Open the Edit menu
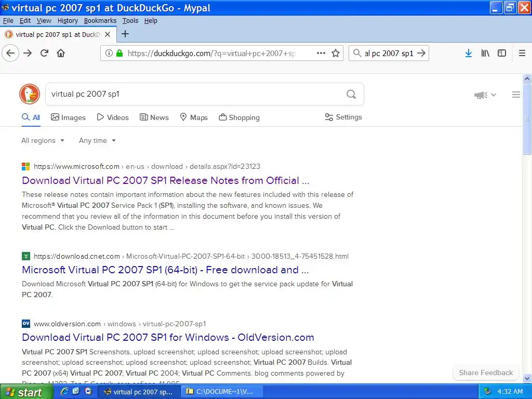 (x=25, y=21)
